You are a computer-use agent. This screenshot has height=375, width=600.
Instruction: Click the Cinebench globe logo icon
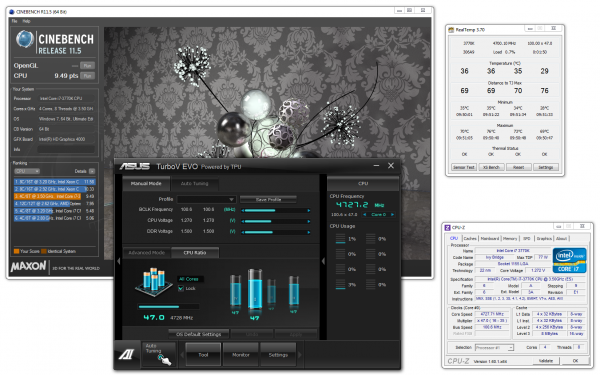pos(25,39)
